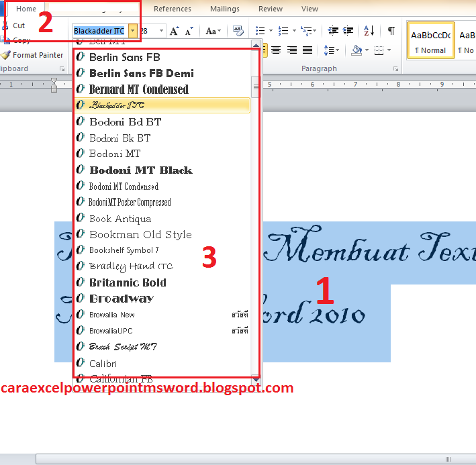476x465 pixels.
Task: Choose Bookshelf Symbol 7 font
Action: pos(162,250)
